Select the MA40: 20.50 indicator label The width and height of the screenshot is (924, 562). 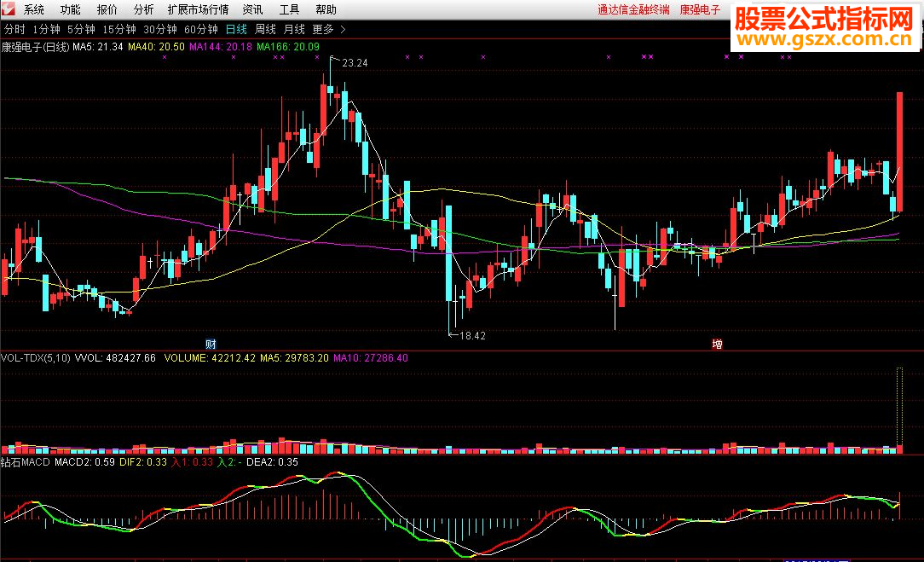tap(156, 47)
